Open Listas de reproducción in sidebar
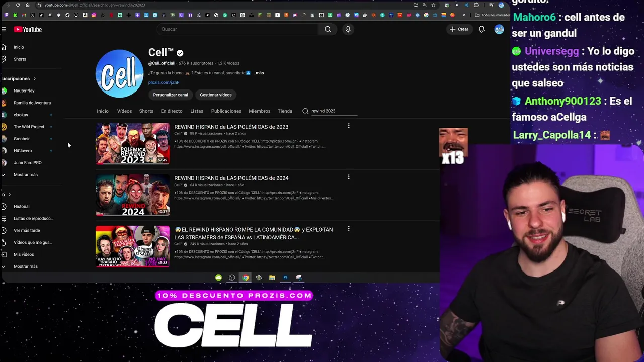The width and height of the screenshot is (644, 362). pos(33,218)
